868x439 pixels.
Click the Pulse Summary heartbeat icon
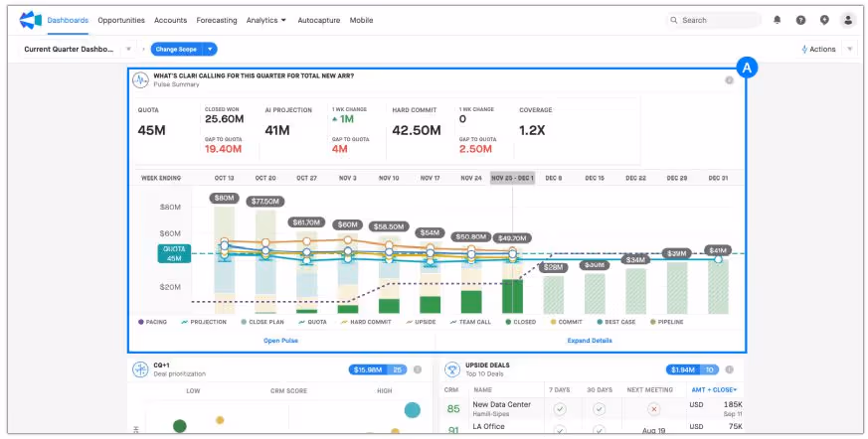tap(140, 80)
